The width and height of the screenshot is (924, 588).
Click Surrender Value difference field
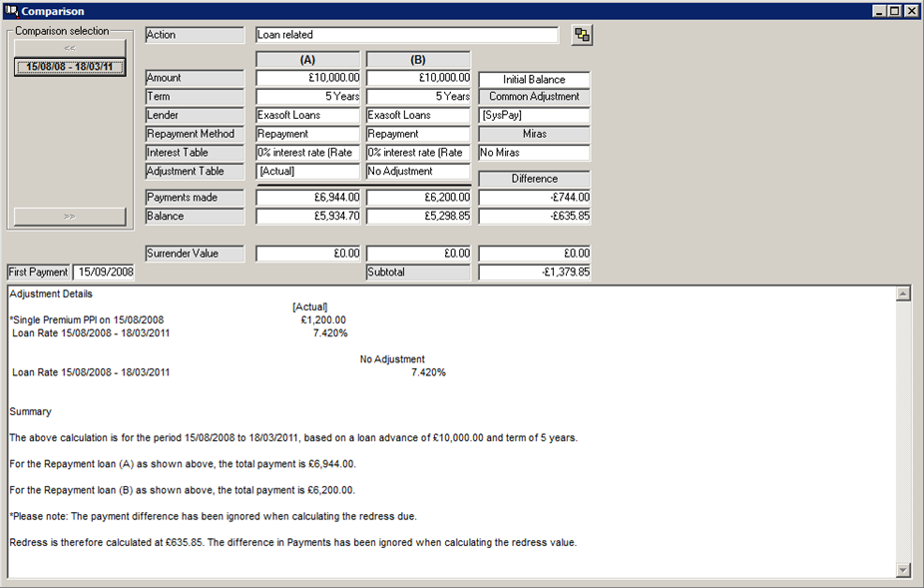click(x=534, y=254)
